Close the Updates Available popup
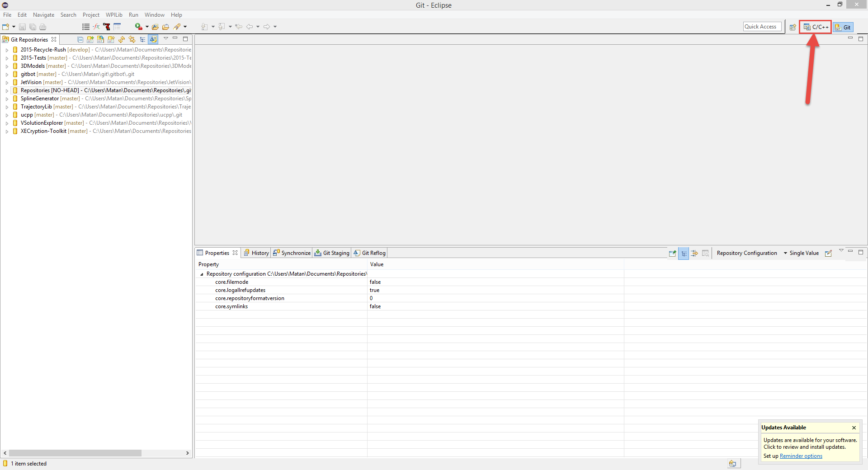 [x=854, y=428]
